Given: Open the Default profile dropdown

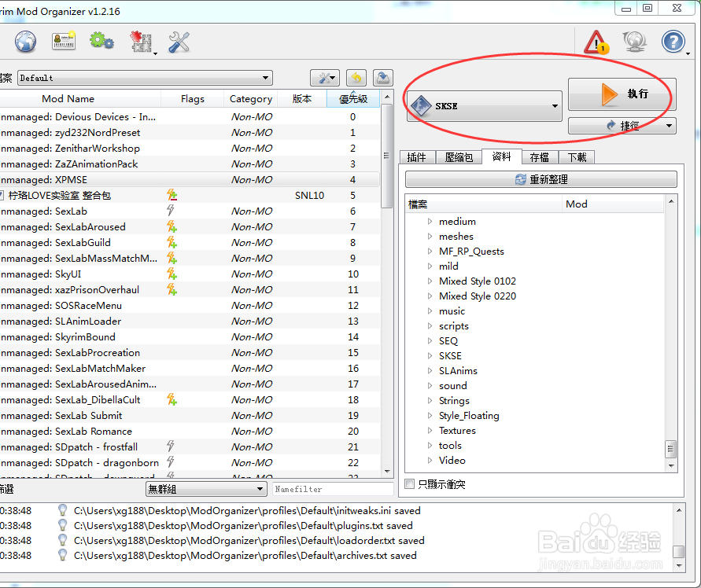Looking at the screenshot, I should coord(145,78).
